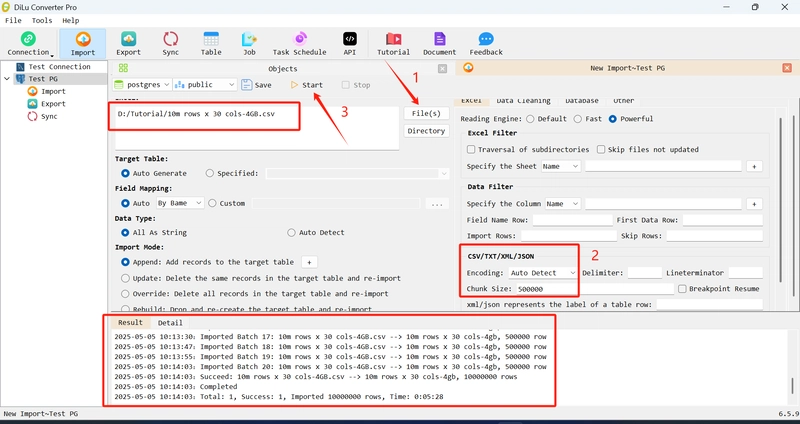Switch to the Result tab
This screenshot has height=424, width=800.
pos(130,322)
